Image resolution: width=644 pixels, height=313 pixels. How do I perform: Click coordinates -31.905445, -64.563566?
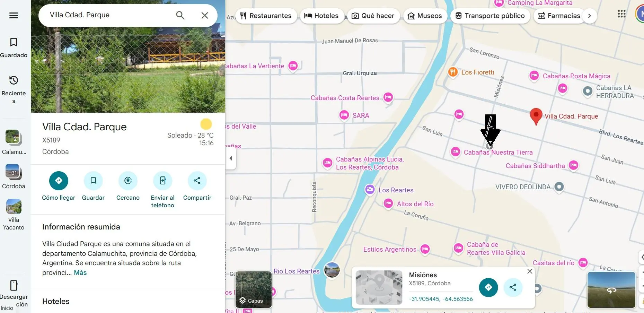[441, 299]
